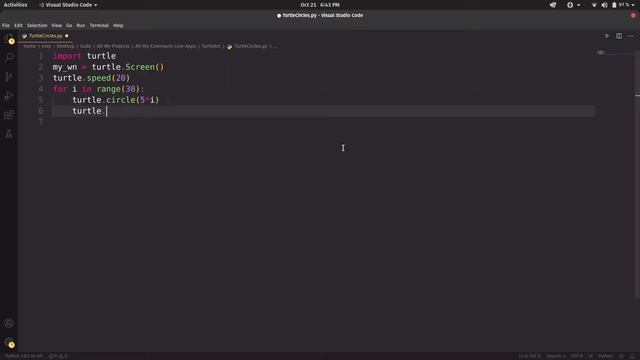Viewport: 640px width, 360px height.
Task: Click the battery icon in top bar
Action: [614, 5]
